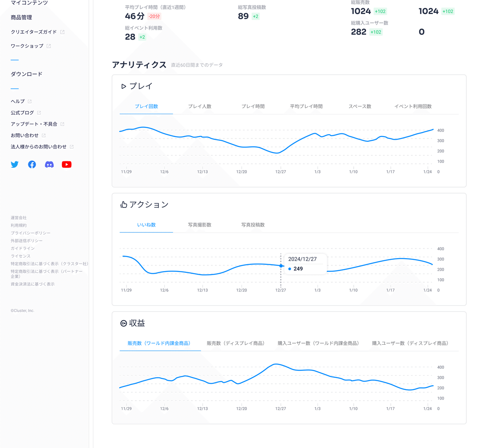Open 資金決済法に基づく表示 footer link
The width and height of the screenshot is (480, 448).
[x=33, y=284]
